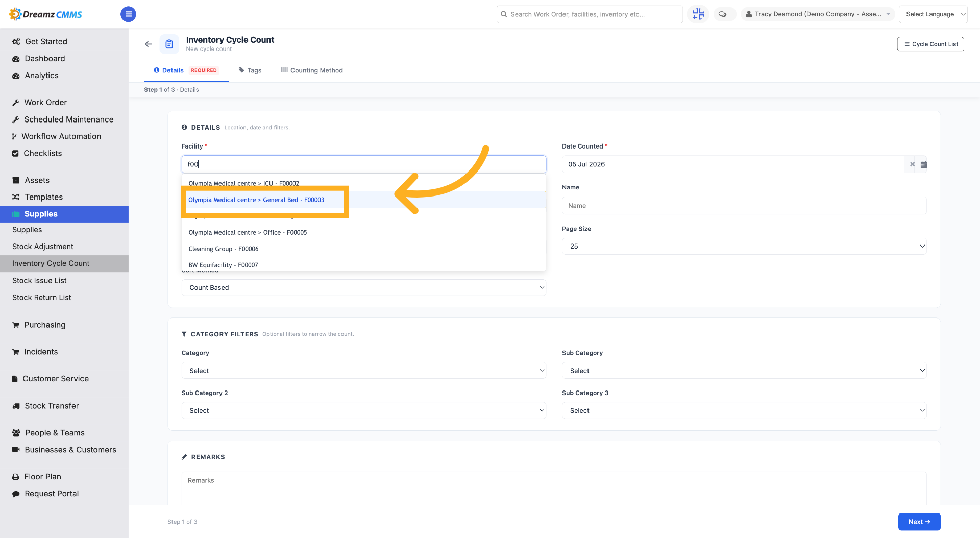This screenshot has height=538, width=980.
Task: Click the Next button
Action: coord(919,522)
